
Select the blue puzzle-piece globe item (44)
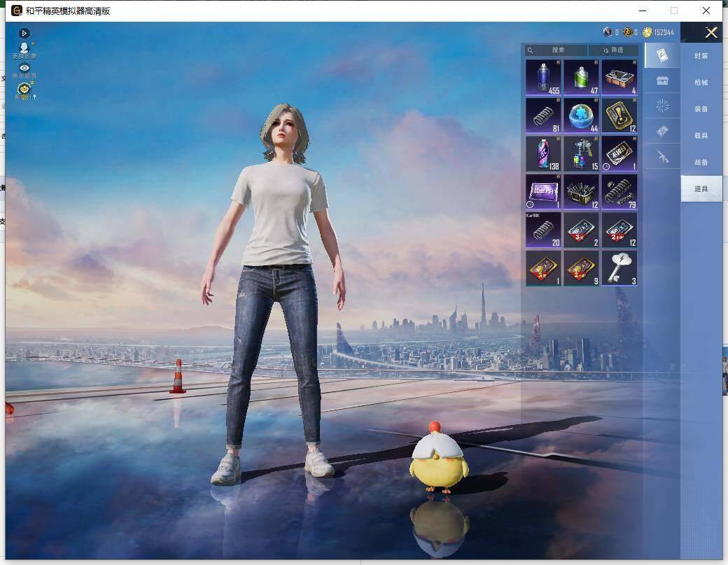(x=581, y=116)
